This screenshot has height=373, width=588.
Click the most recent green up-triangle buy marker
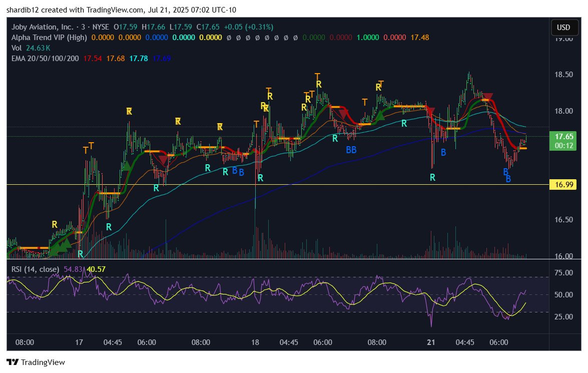coord(380,115)
